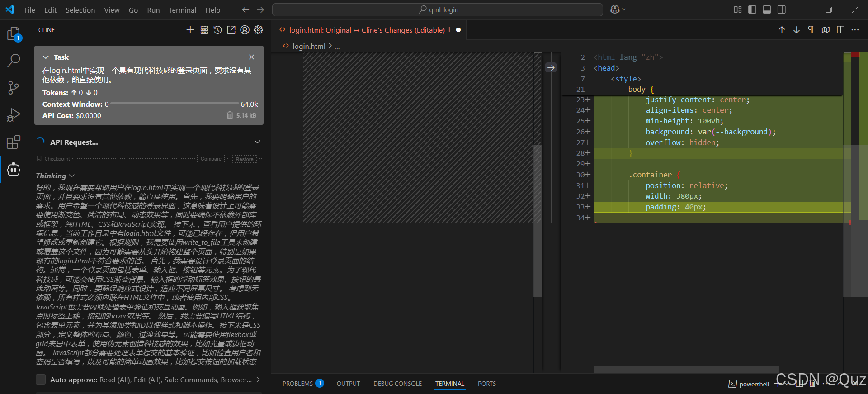Image resolution: width=868 pixels, height=394 pixels.
Task: Open the Explorer view in activity bar
Action: click(x=14, y=34)
